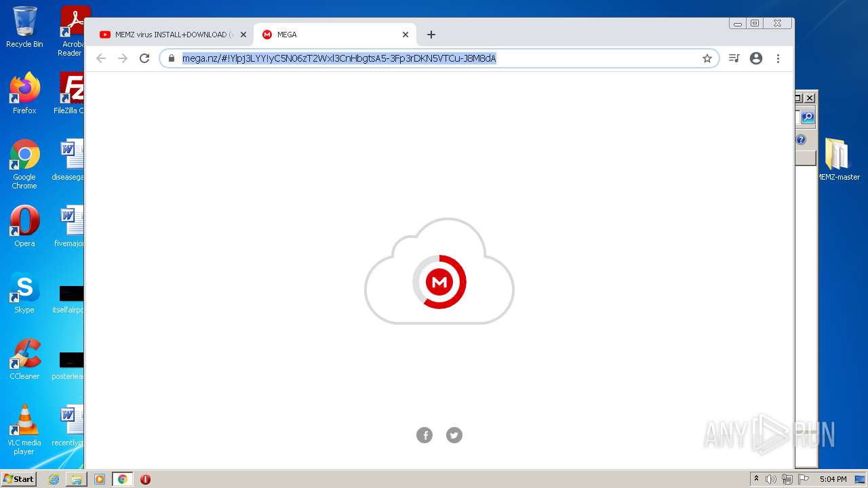
Task: Open the Windows Start menu
Action: pyautogui.click(x=19, y=479)
